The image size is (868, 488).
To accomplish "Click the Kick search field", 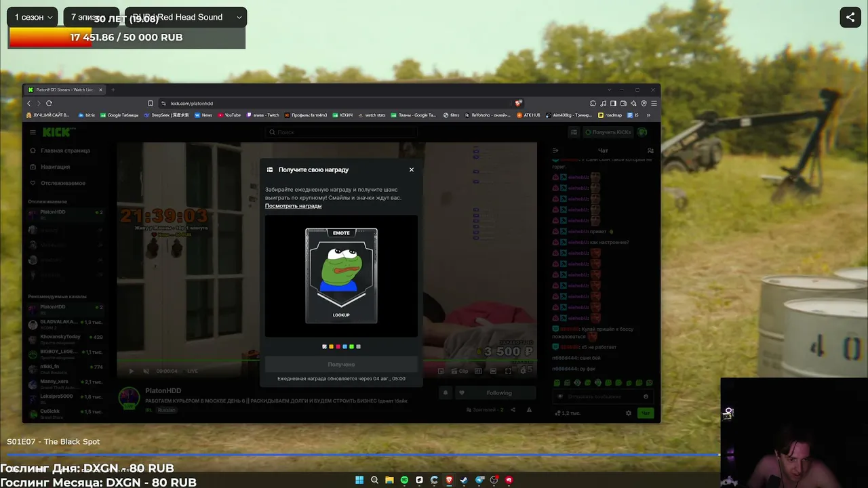I will pyautogui.click(x=341, y=132).
